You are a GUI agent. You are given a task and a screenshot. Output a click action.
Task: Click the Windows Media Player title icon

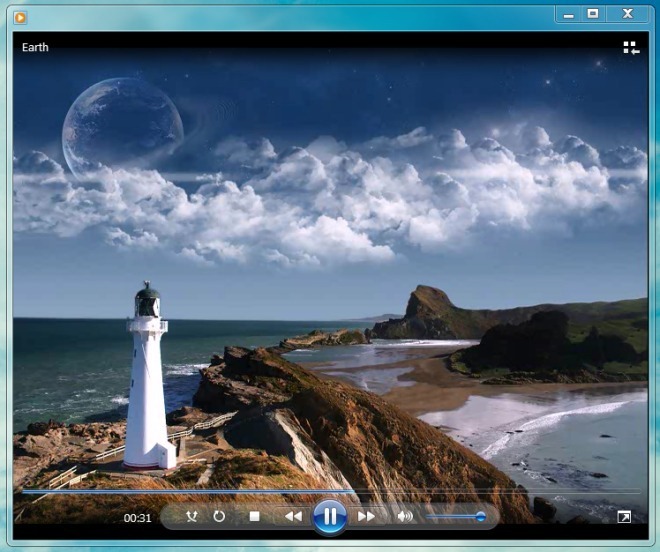click(20, 18)
